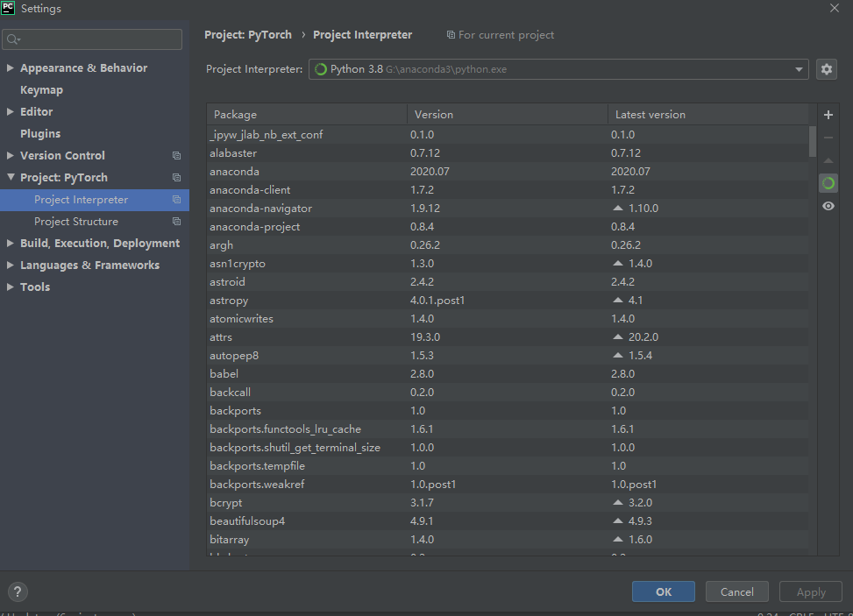
Task: Select backports.functools_lru_cache row
Action: (x=508, y=429)
